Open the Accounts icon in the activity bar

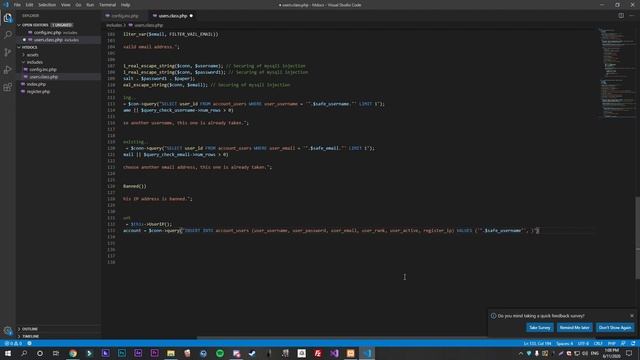tap(8, 331)
